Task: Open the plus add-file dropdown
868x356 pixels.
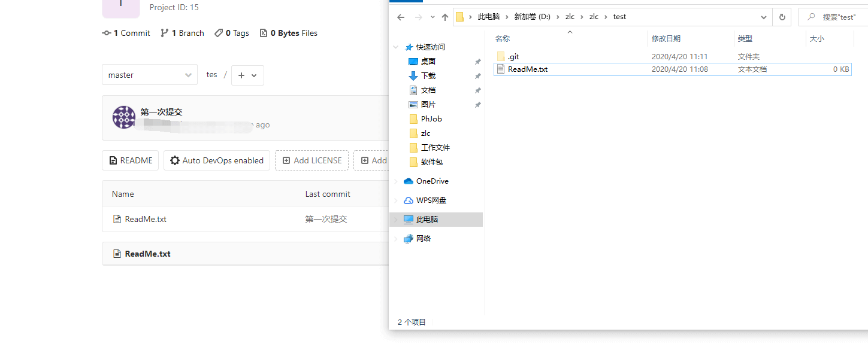Action: coord(247,75)
